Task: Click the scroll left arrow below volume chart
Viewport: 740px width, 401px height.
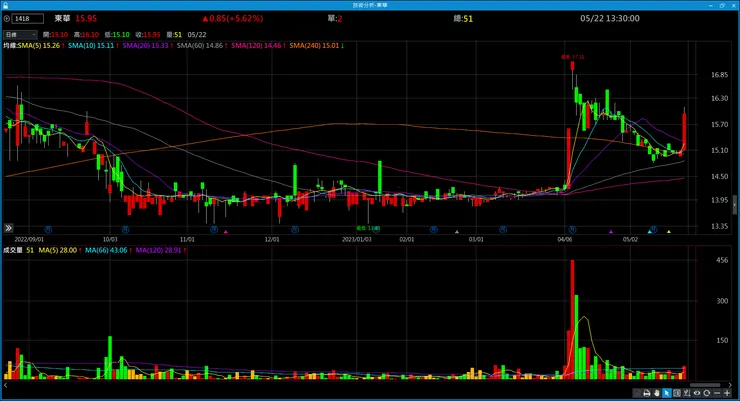Action: (6, 385)
